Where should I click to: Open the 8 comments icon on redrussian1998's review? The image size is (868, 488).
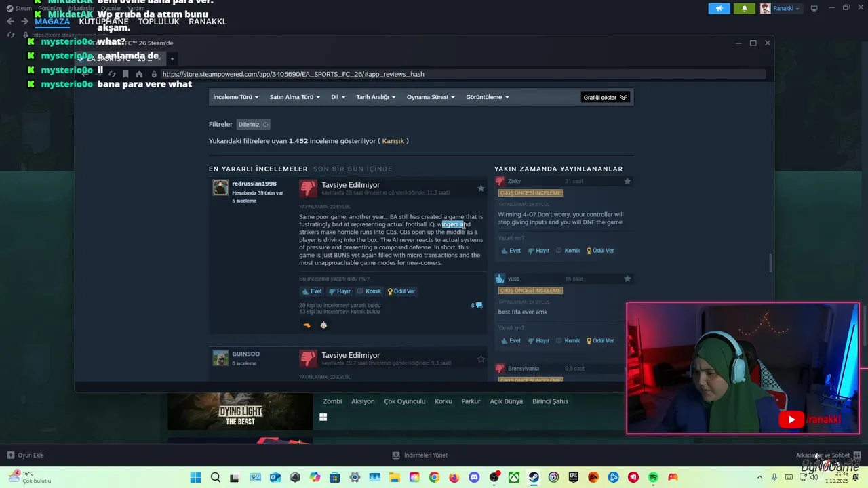[x=477, y=306]
